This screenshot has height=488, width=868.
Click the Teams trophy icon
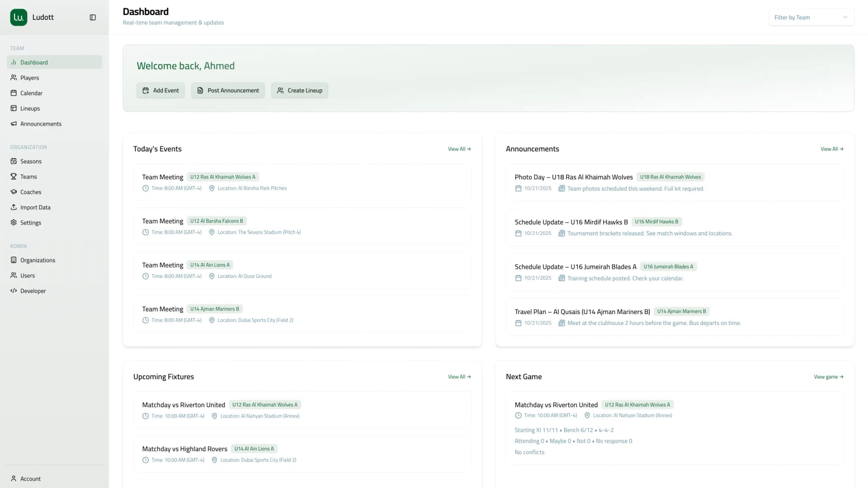[x=14, y=177]
